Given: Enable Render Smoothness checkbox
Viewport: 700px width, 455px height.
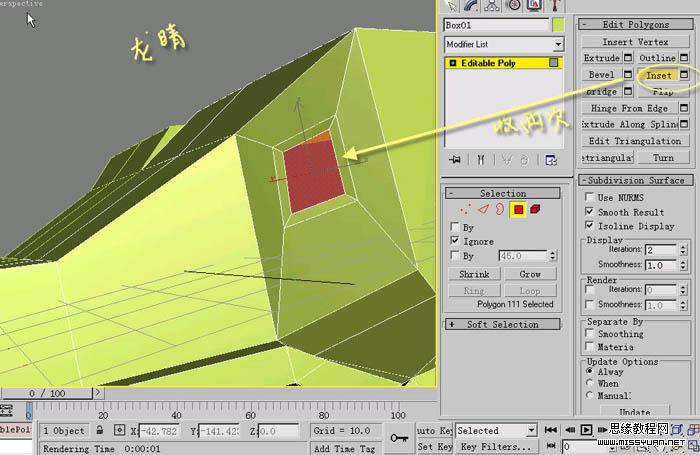Looking at the screenshot, I should (x=590, y=305).
